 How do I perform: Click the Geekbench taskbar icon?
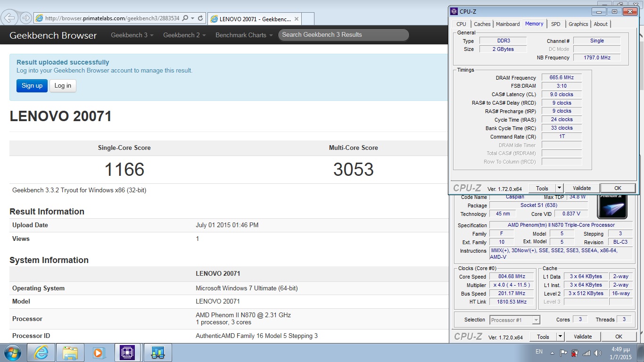[157, 353]
